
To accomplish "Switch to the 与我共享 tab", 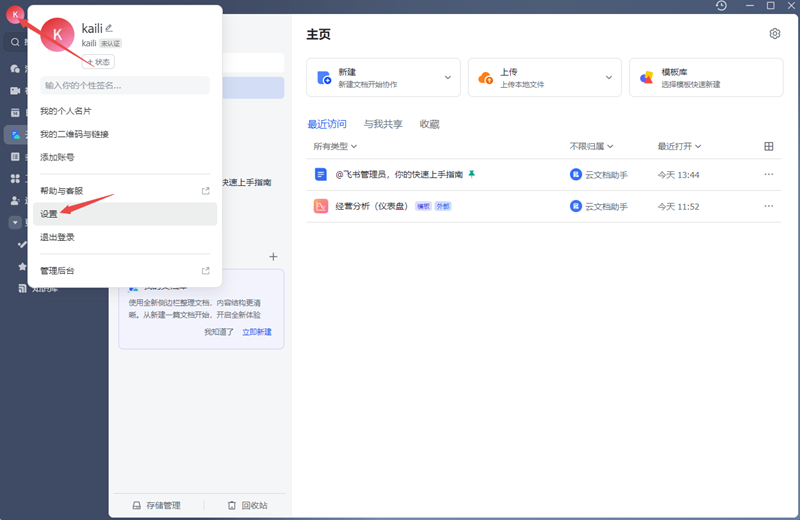I will point(383,124).
